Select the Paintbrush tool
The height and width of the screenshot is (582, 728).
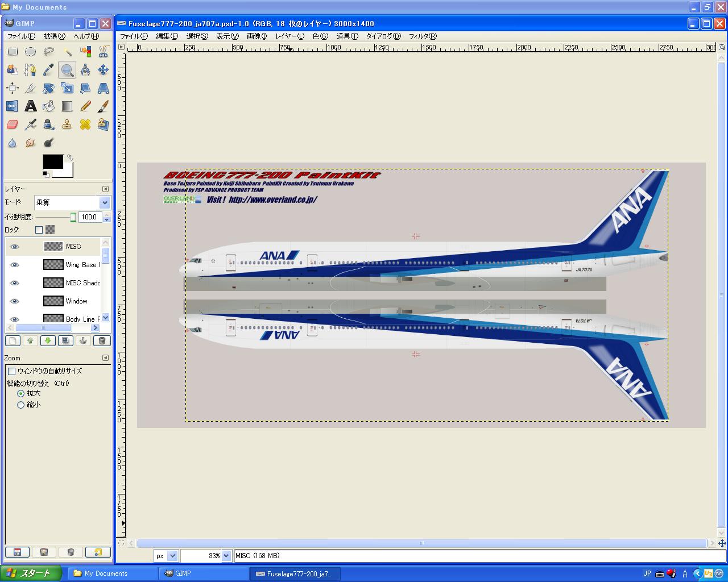pos(103,106)
